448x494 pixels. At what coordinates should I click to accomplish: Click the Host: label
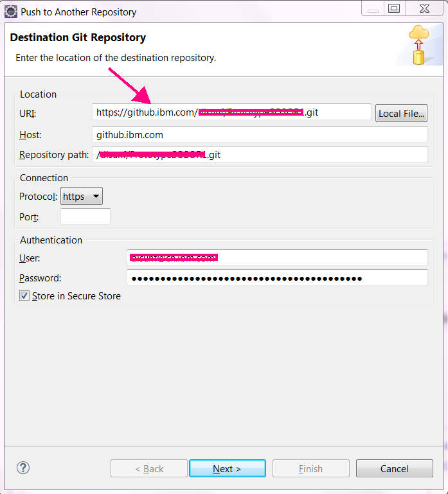[30, 135]
